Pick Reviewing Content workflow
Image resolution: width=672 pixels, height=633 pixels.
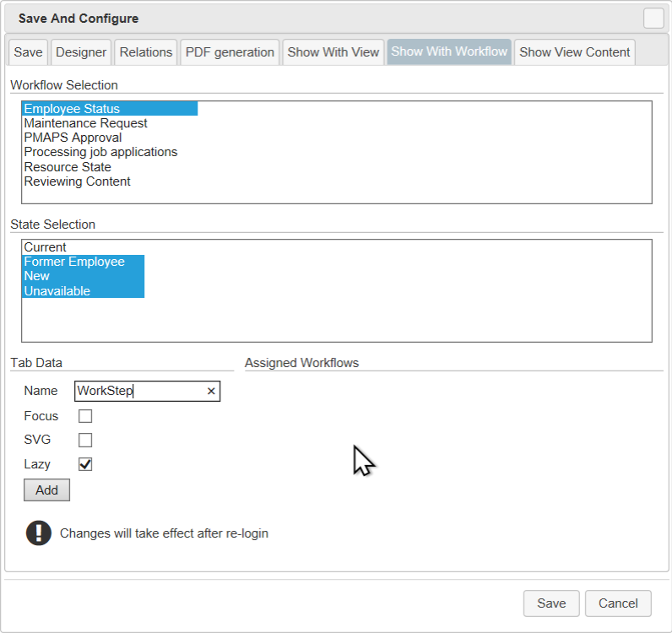click(77, 181)
